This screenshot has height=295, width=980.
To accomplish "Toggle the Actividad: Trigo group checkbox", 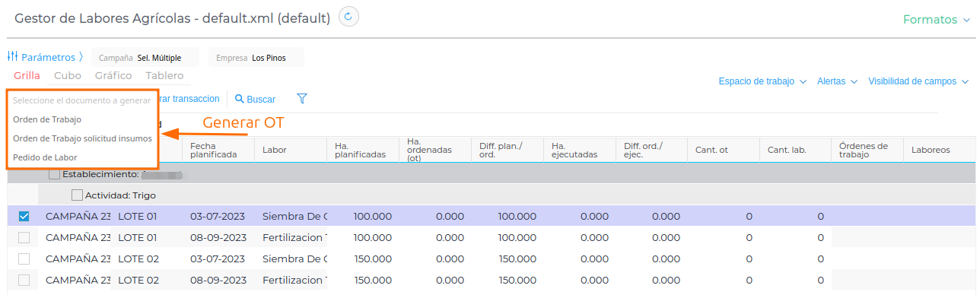I will (77, 195).
